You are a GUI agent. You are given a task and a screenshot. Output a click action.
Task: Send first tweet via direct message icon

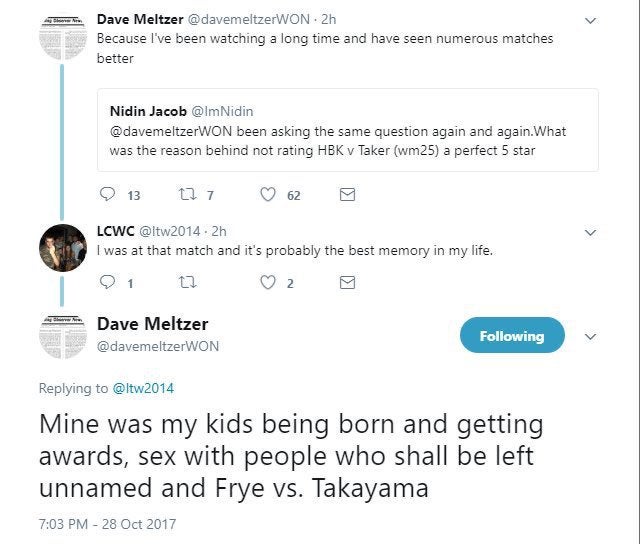(x=347, y=195)
